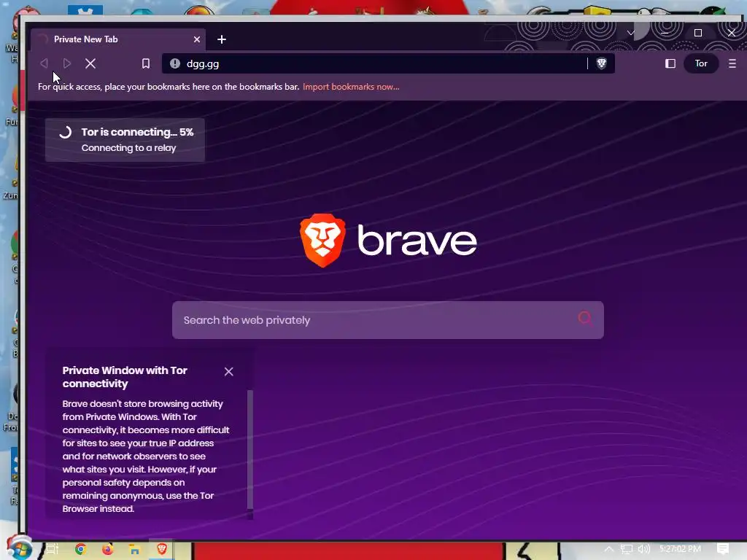
Task: Click Import bookmarks now link
Action: 351,87
